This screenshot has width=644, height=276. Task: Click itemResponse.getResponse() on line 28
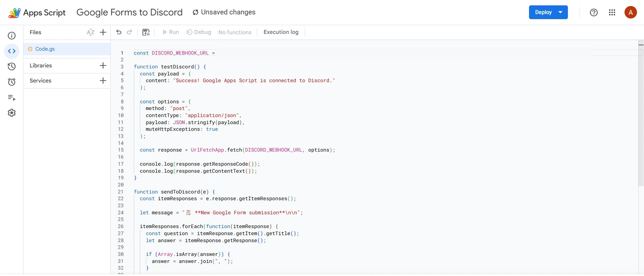point(224,240)
